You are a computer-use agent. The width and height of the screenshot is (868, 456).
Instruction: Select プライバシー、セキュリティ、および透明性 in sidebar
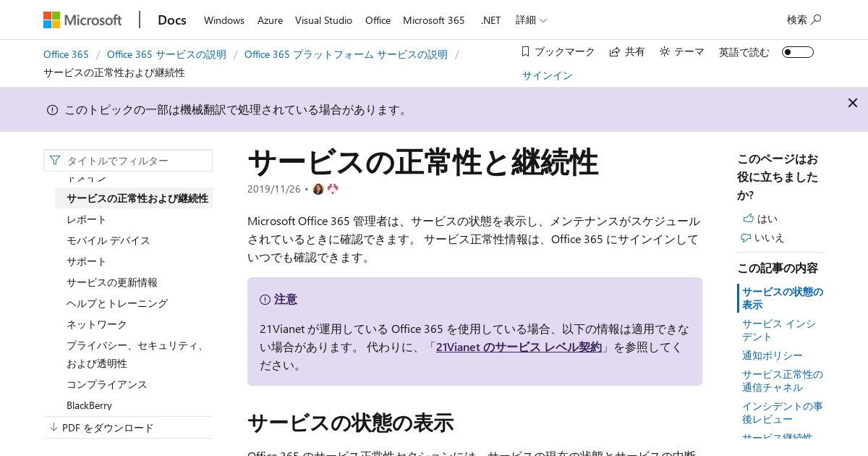[x=135, y=354]
